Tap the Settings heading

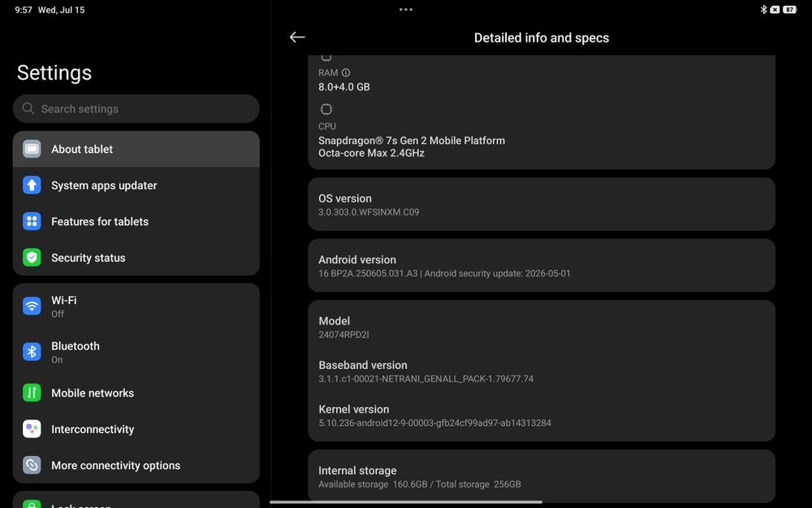[54, 72]
